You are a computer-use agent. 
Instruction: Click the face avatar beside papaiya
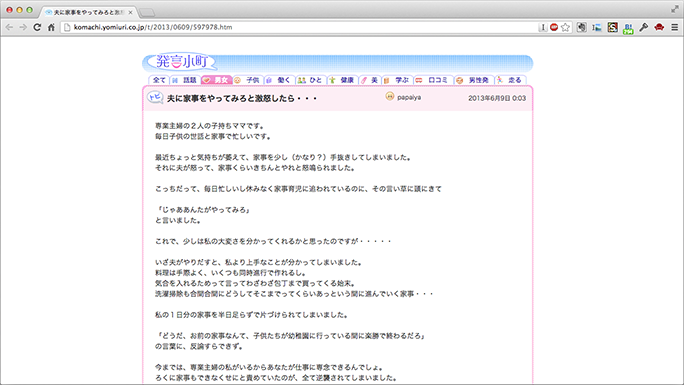[390, 96]
